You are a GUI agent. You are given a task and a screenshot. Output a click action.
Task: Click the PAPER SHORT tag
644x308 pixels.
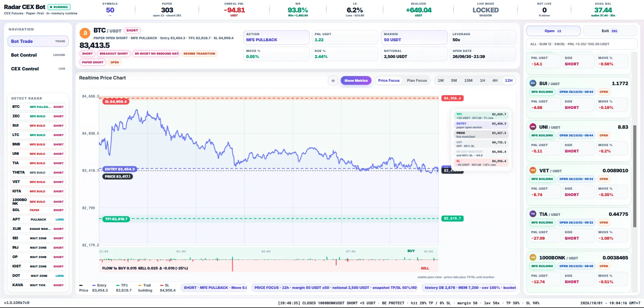[x=93, y=62]
